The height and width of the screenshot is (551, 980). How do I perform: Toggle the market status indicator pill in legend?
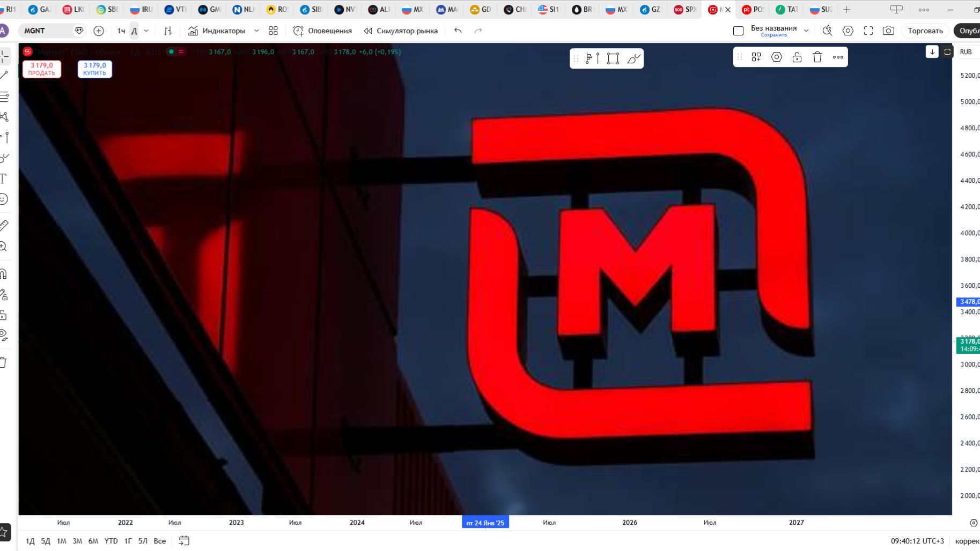coord(176,51)
